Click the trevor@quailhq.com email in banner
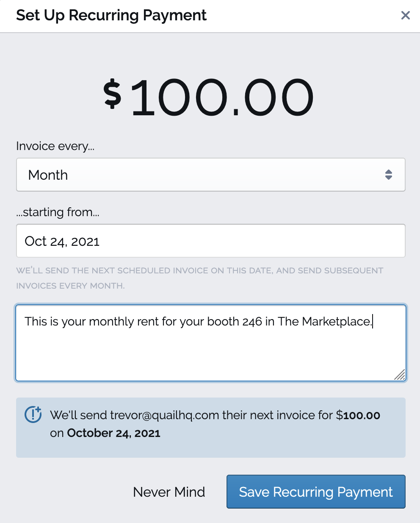This screenshot has height=523, width=420. point(164,415)
